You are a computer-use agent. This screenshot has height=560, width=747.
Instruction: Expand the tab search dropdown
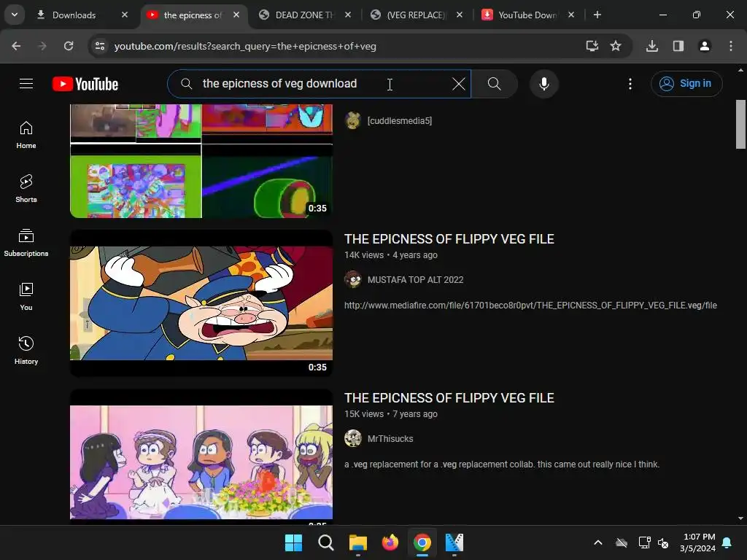(x=15, y=15)
